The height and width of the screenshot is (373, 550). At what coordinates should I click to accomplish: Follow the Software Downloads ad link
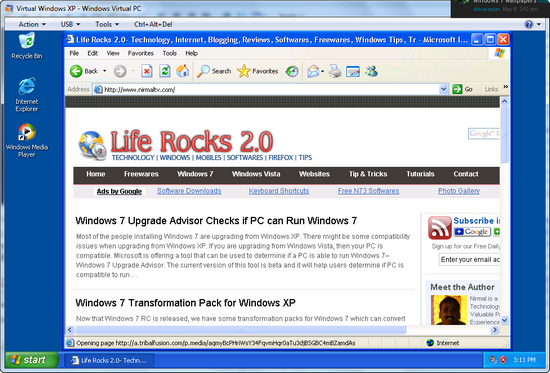[x=189, y=191]
